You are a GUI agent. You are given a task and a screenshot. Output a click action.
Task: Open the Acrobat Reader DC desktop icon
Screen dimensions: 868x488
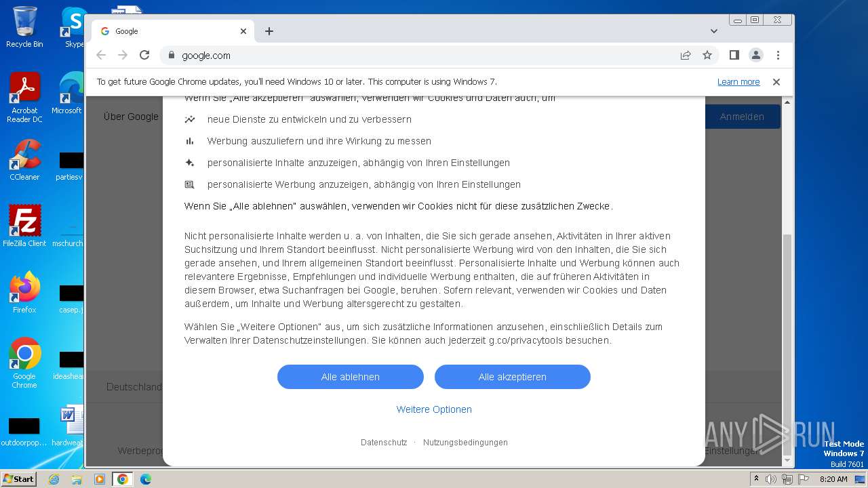(x=24, y=98)
